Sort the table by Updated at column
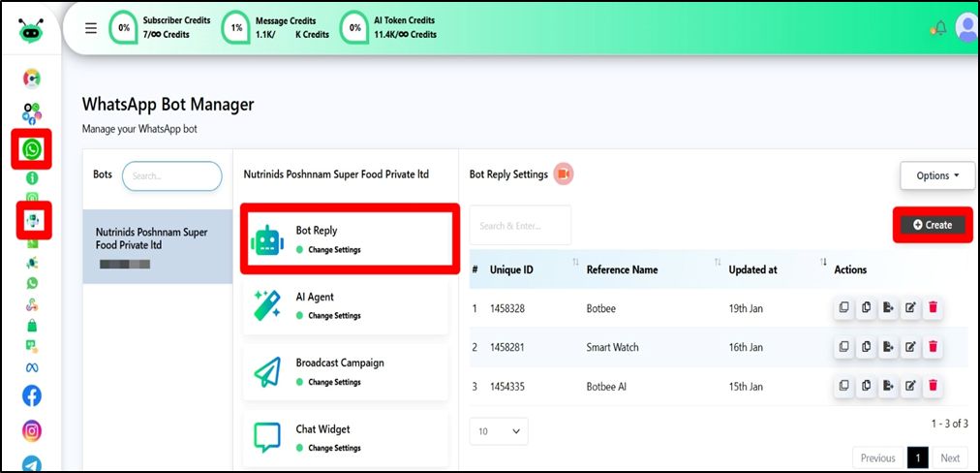 822,263
